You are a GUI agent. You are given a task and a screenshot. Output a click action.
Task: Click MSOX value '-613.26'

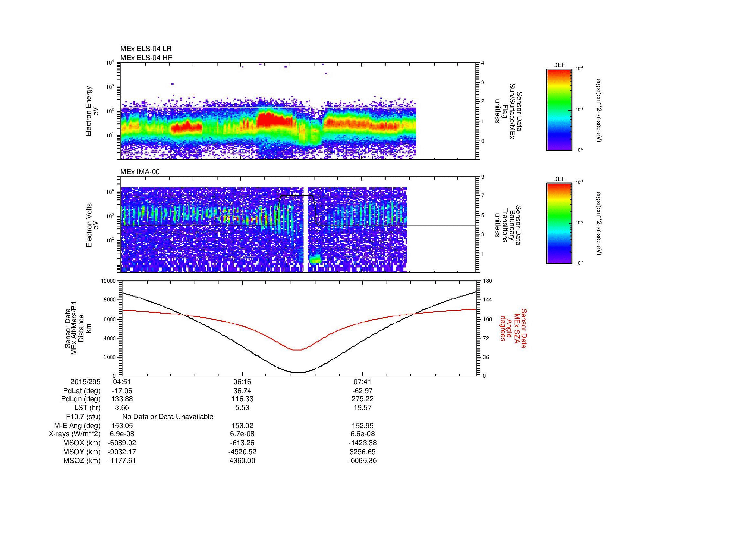[x=242, y=443]
